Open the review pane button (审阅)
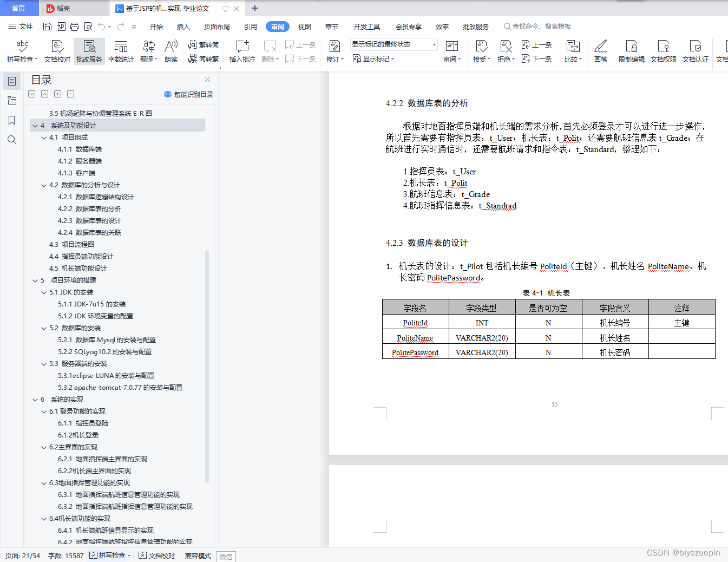 (452, 51)
